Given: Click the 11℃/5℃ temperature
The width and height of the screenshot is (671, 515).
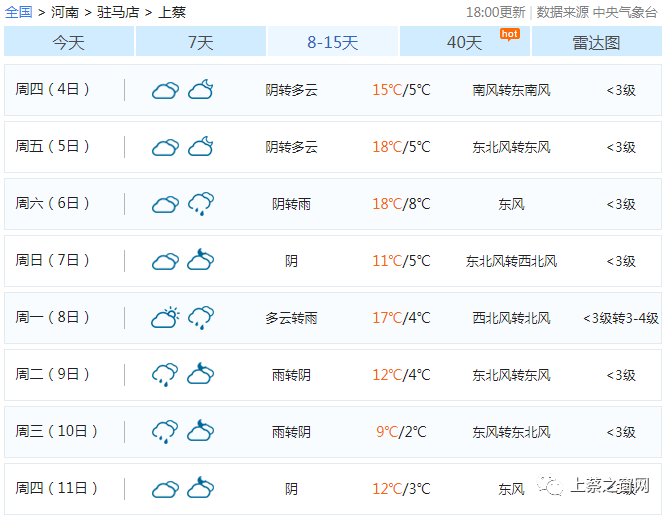Looking at the screenshot, I should coord(401,261).
